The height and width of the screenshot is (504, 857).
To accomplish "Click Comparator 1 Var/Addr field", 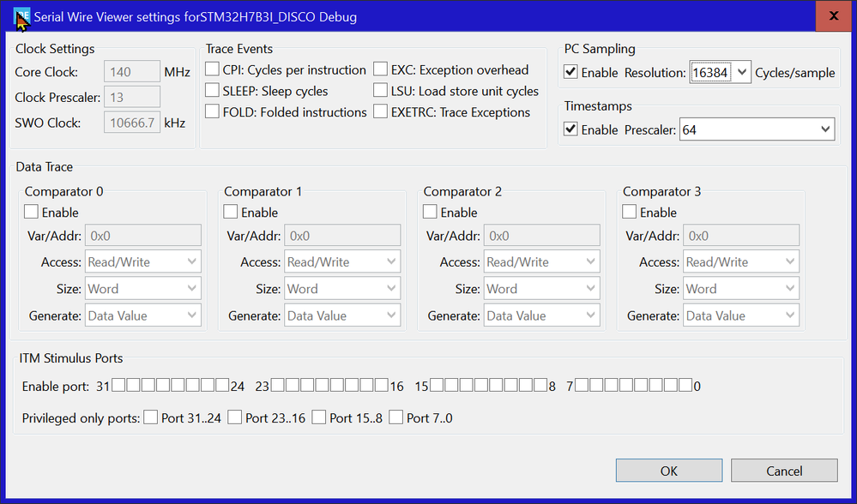I will [x=342, y=236].
